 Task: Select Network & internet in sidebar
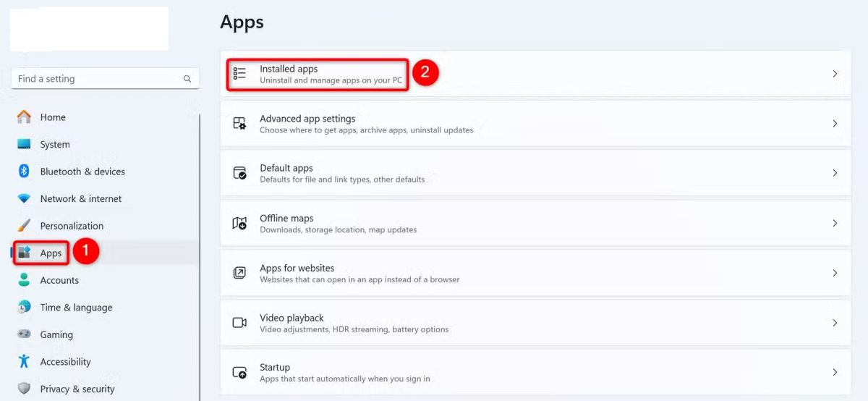[80, 199]
